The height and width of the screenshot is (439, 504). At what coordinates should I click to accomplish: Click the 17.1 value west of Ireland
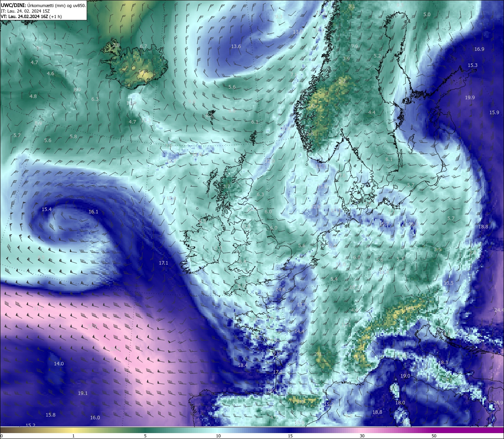pyautogui.click(x=163, y=263)
